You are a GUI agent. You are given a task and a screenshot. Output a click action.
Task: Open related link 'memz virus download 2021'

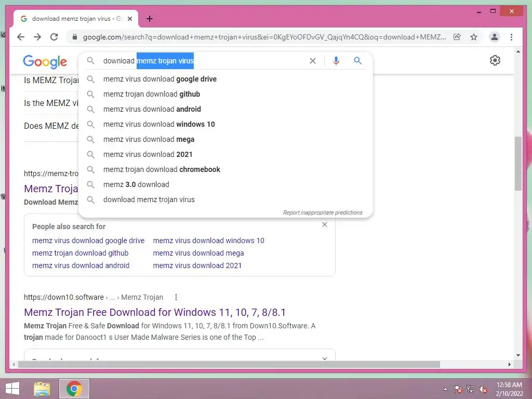tap(197, 265)
